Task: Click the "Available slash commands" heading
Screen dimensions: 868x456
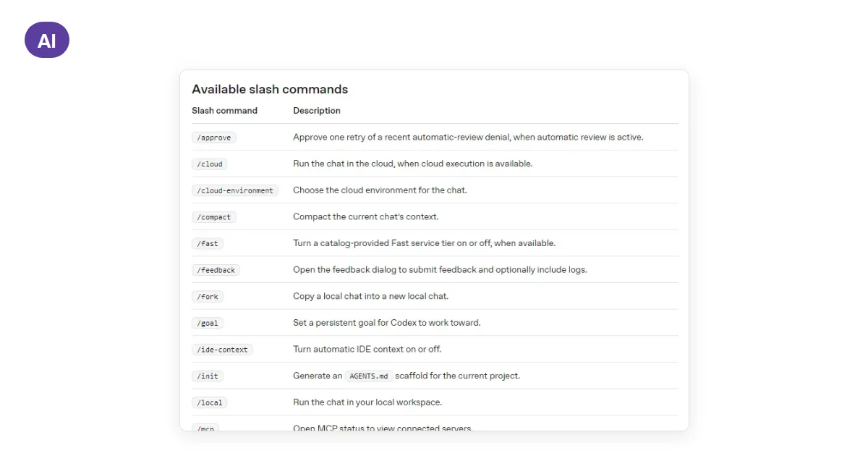Action: pyautogui.click(x=270, y=89)
